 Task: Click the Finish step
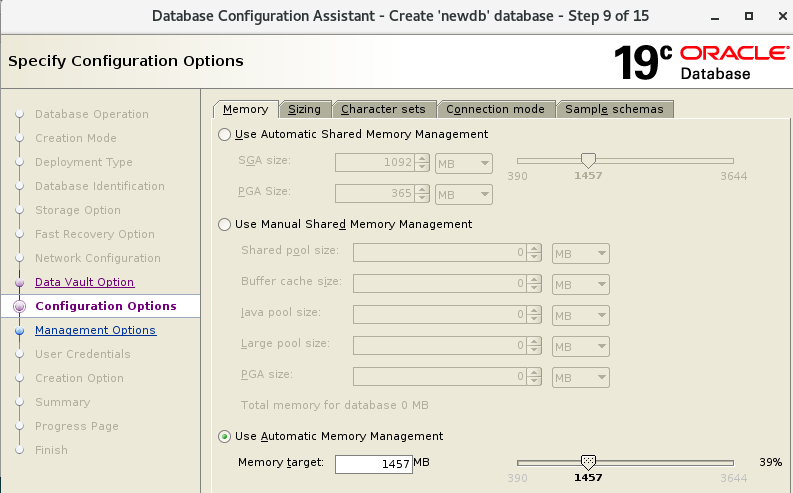51,450
